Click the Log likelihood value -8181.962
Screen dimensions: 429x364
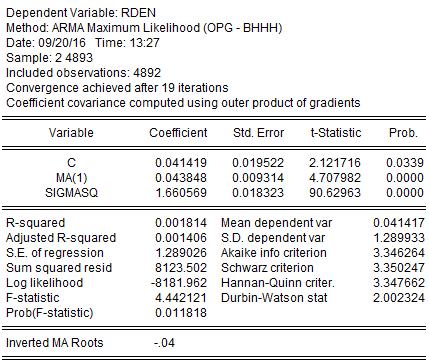pos(179,283)
